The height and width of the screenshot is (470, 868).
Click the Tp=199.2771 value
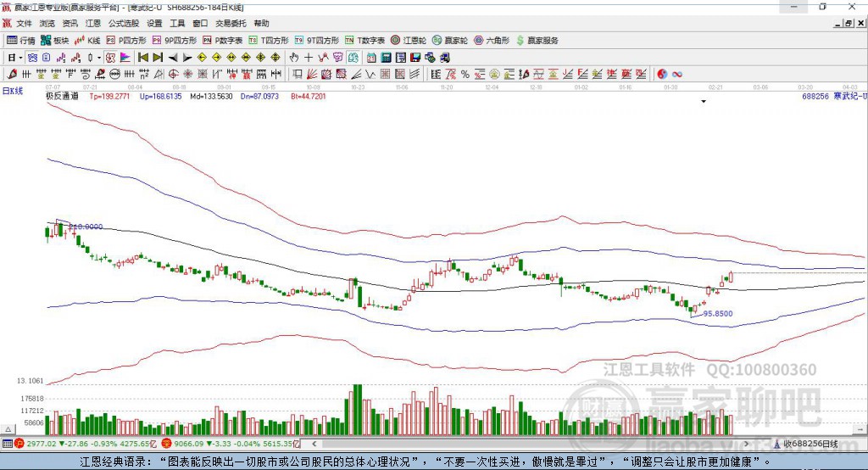coord(109,96)
